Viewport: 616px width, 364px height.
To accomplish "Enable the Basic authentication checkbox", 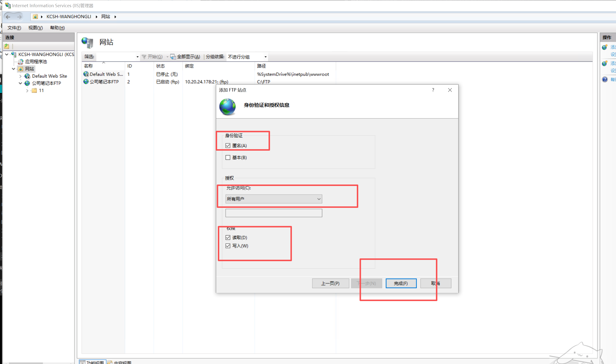I will pos(228,157).
